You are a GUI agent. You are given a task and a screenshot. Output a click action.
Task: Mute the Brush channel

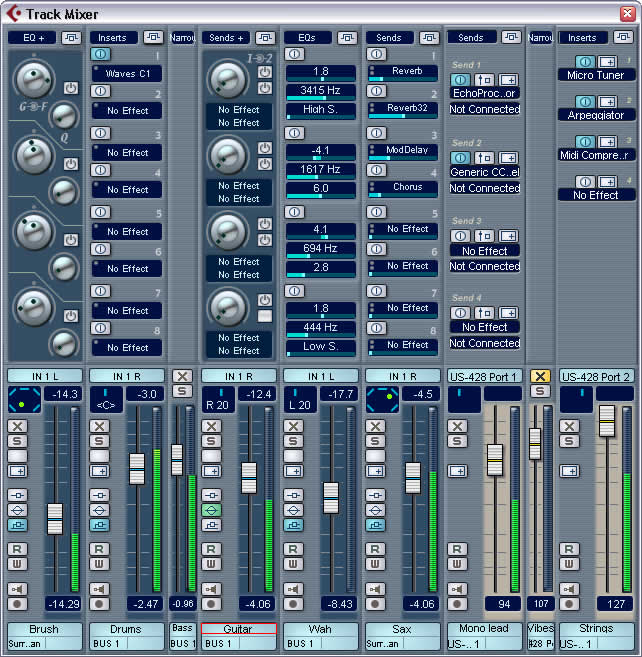tap(17, 426)
